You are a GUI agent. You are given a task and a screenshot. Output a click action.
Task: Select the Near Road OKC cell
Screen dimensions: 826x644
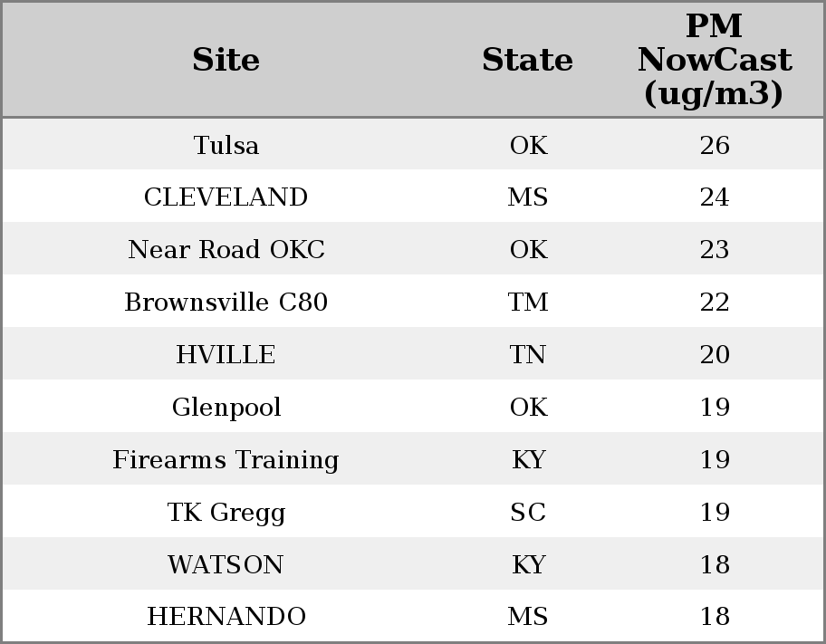click(226, 249)
